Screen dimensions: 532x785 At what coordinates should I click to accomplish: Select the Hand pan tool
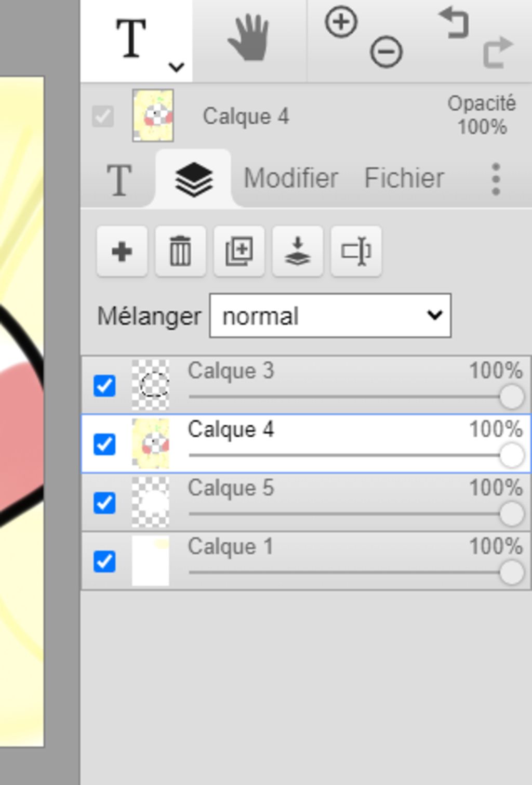tap(249, 38)
